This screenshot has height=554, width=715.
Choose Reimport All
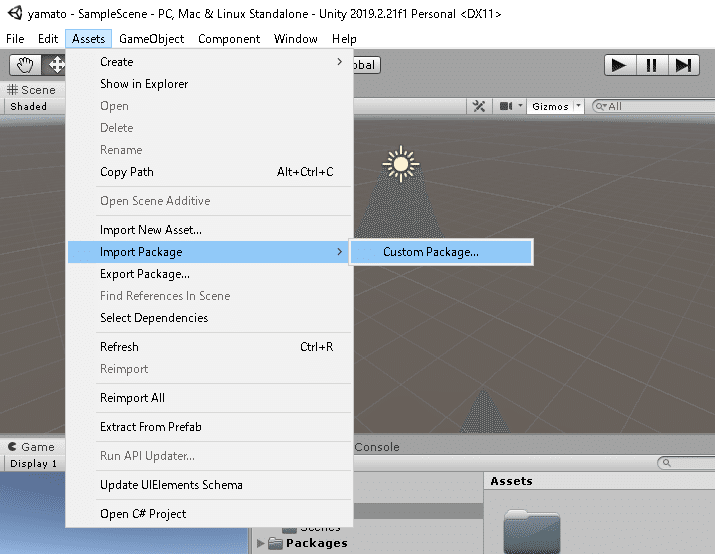210,398
